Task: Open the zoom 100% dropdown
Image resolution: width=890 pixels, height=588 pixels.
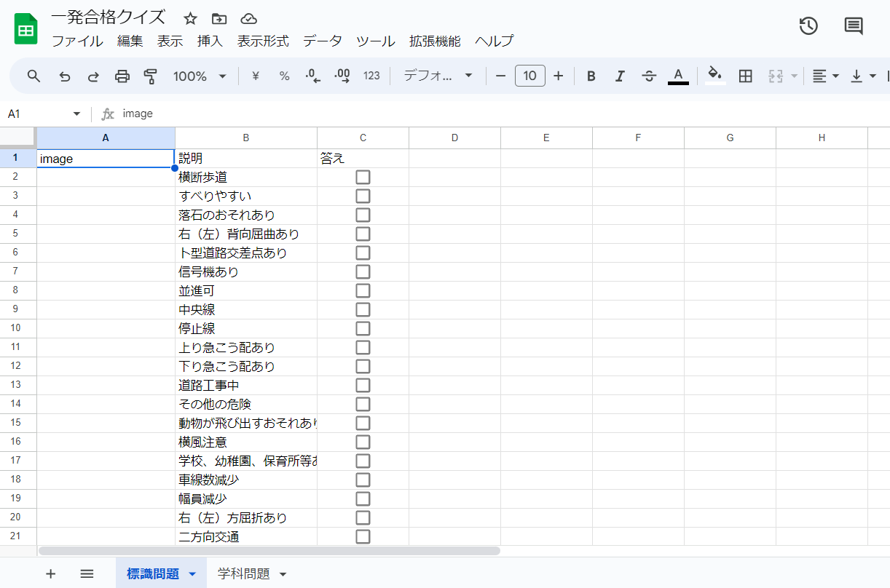Action: (x=200, y=76)
